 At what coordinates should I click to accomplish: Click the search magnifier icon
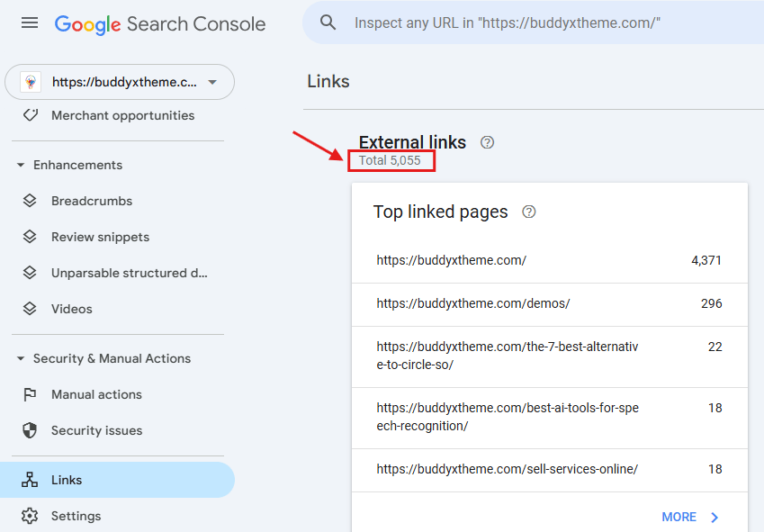pos(328,23)
